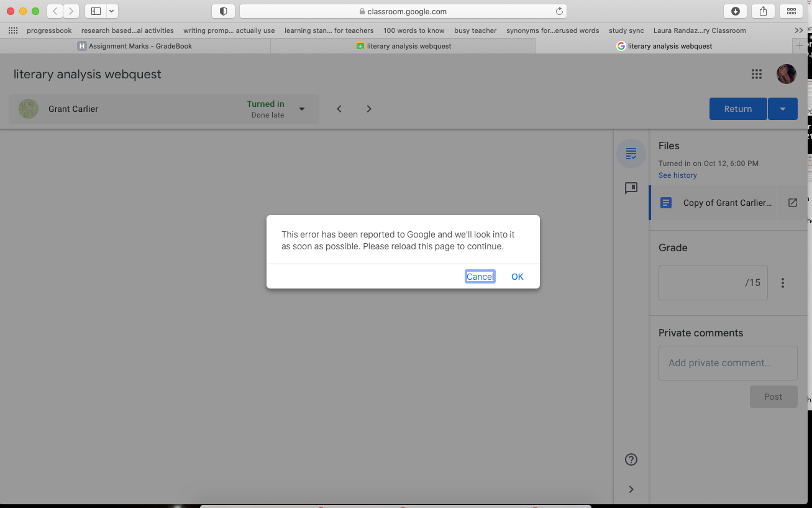Image resolution: width=812 pixels, height=508 pixels.
Task: Show the Safari tab overview
Action: click(x=791, y=11)
